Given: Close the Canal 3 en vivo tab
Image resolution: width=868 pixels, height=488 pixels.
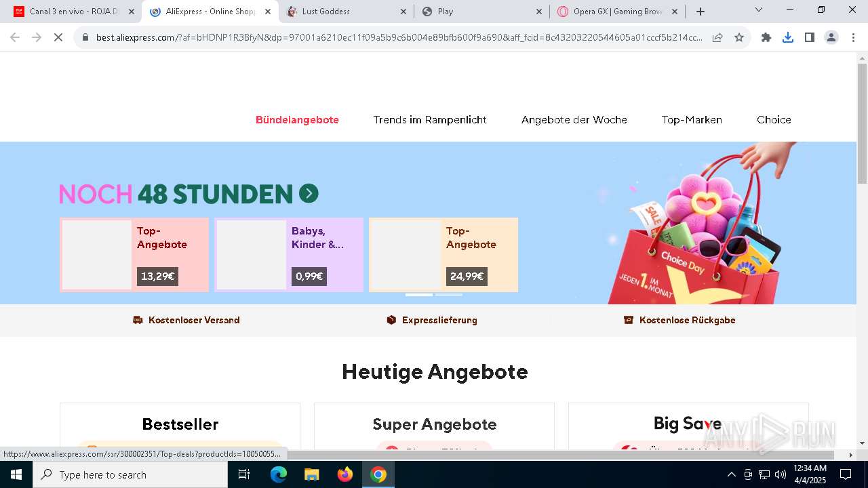Looking at the screenshot, I should point(132,12).
